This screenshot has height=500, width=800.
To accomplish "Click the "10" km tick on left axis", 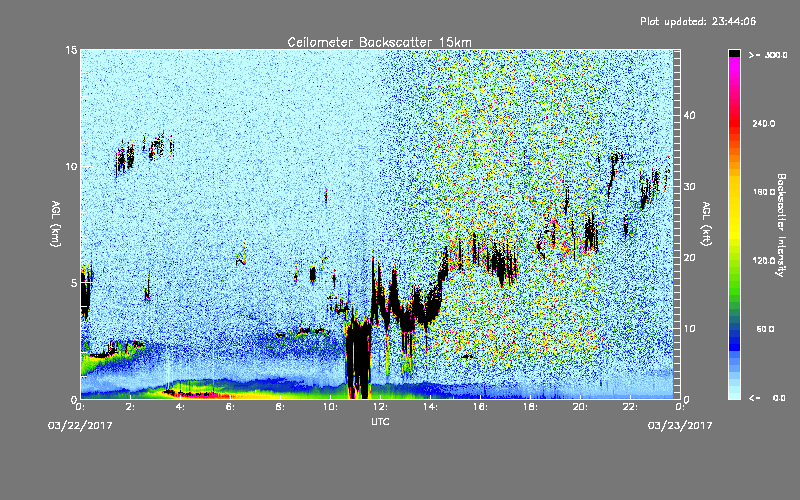I will [71, 167].
